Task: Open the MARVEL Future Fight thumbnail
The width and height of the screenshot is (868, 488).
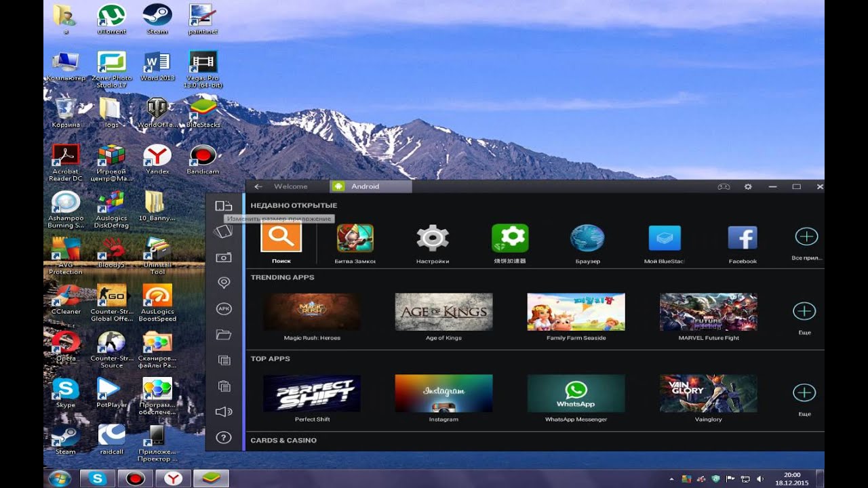Action: (709, 312)
